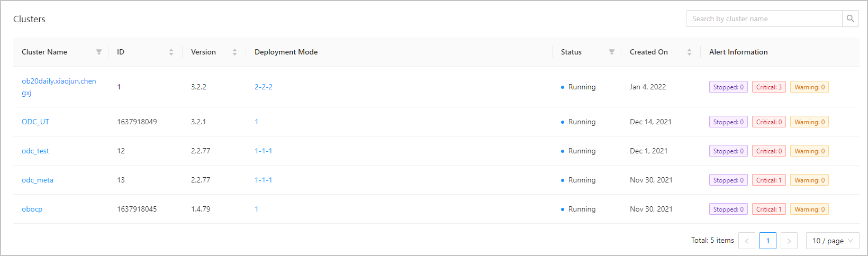This screenshot has width=868, height=256.
Task: Open the Status column filter icon
Action: (x=611, y=52)
